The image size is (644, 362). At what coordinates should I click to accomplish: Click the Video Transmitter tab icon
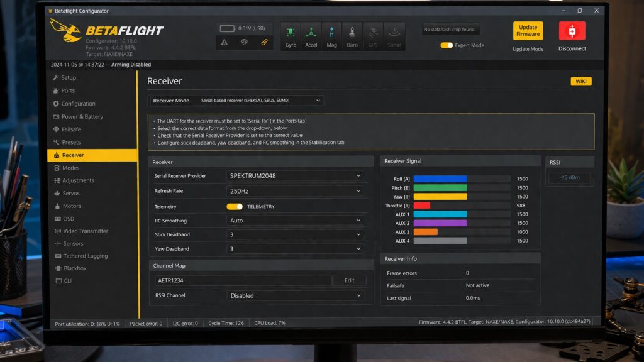pyautogui.click(x=57, y=231)
